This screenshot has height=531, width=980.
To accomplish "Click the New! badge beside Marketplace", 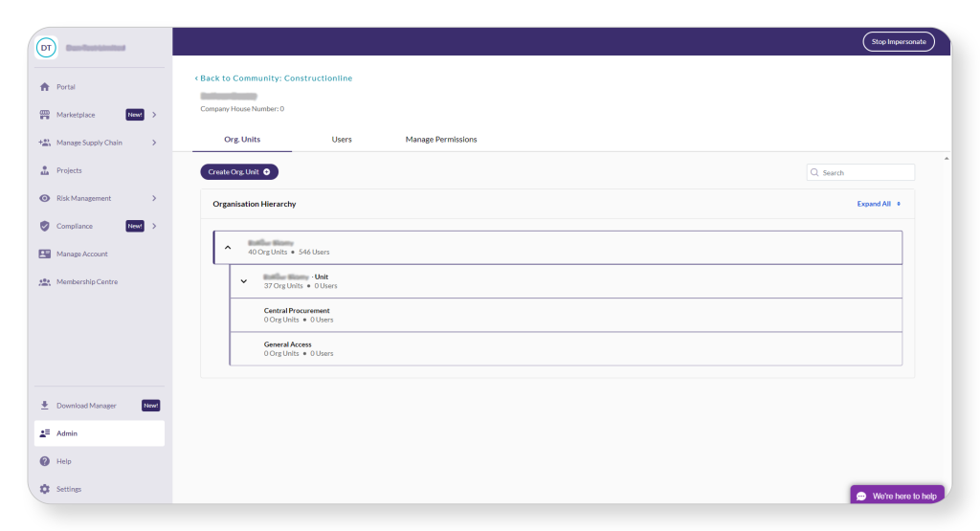I will (x=135, y=115).
